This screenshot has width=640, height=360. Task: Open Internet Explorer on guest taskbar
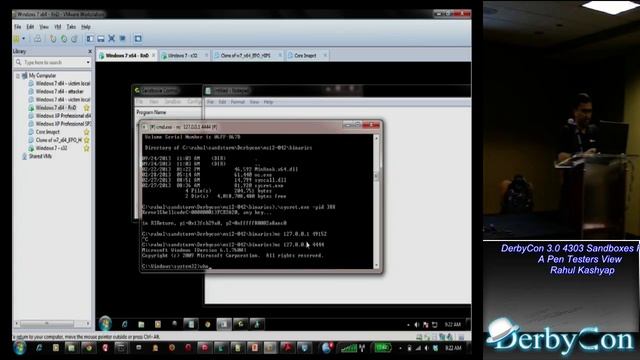(x=124, y=324)
